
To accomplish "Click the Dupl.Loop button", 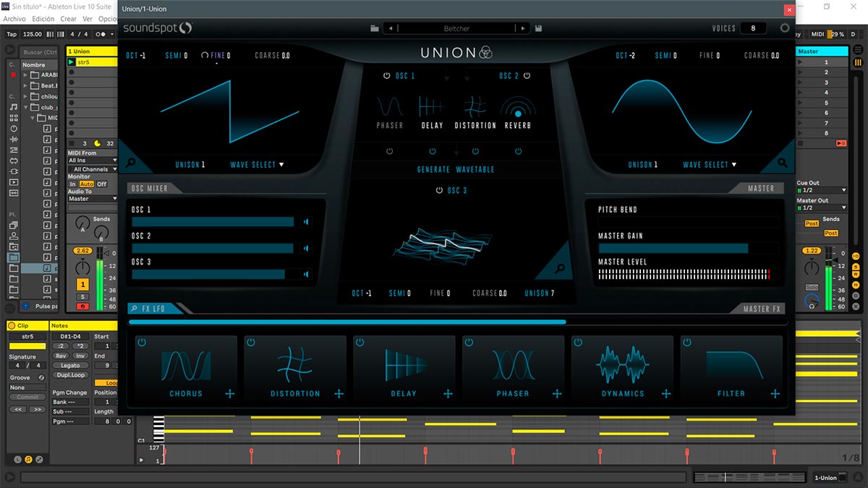I will click(70, 375).
